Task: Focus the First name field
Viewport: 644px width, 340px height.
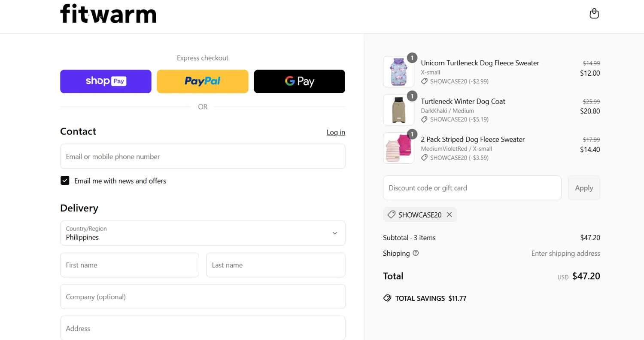Action: [x=130, y=265]
